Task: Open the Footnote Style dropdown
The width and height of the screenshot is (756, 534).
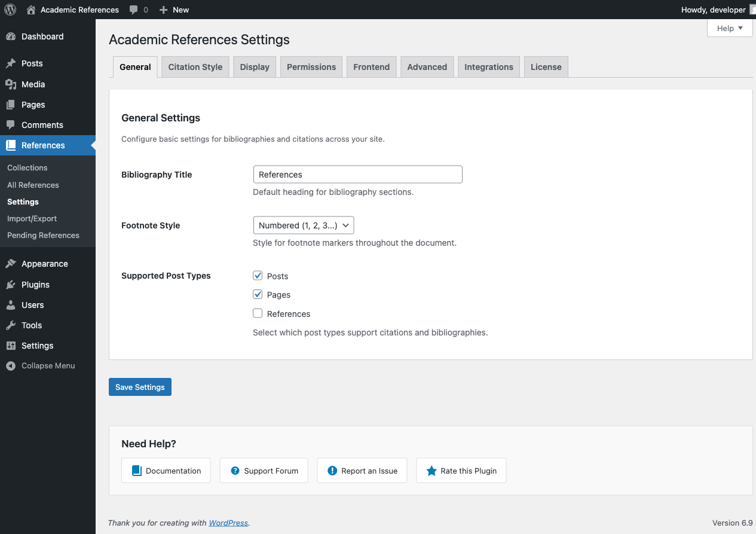Action: pyautogui.click(x=303, y=225)
